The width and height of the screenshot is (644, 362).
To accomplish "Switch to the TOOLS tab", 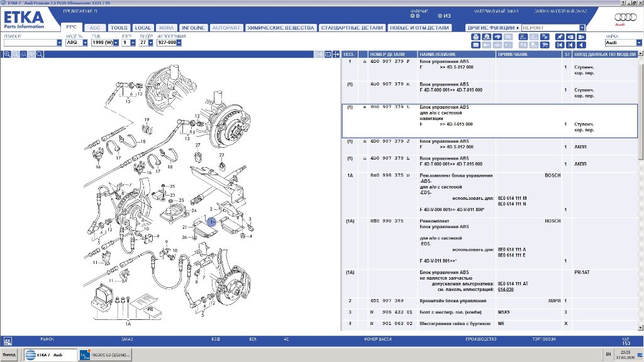I will 118,28.
